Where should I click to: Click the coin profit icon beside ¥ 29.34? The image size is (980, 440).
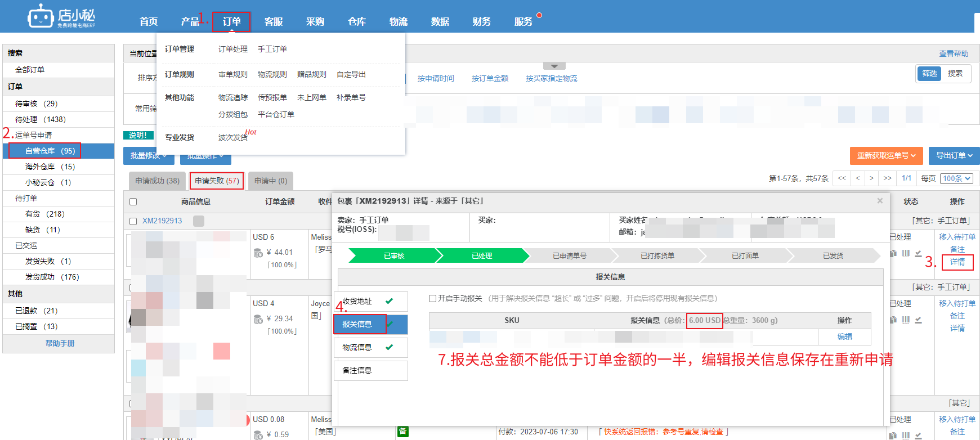258,319
